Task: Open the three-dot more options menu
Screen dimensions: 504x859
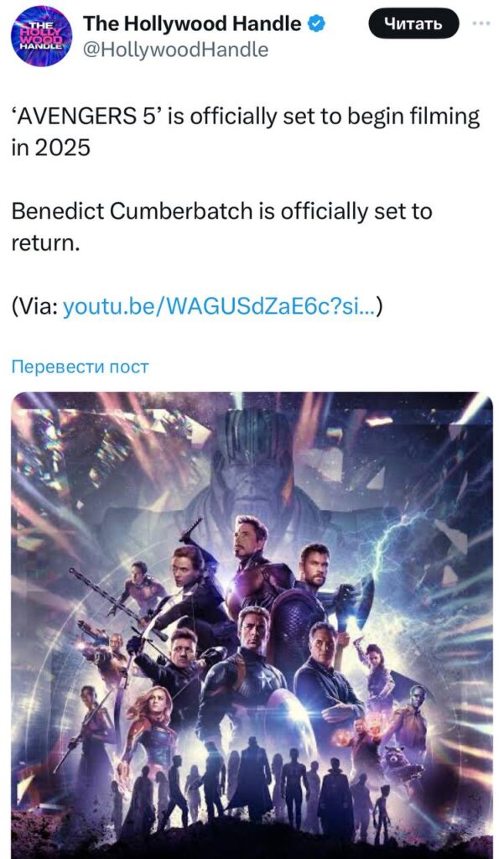Action: click(x=482, y=24)
